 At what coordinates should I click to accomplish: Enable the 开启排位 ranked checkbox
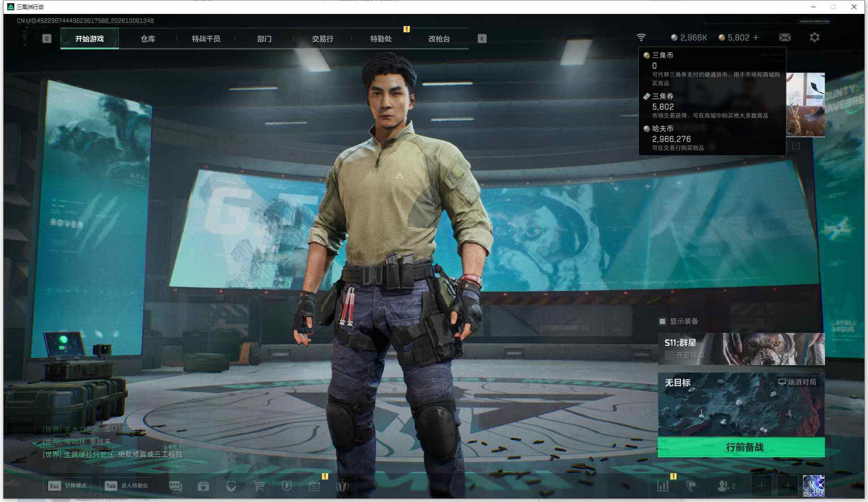pos(669,355)
